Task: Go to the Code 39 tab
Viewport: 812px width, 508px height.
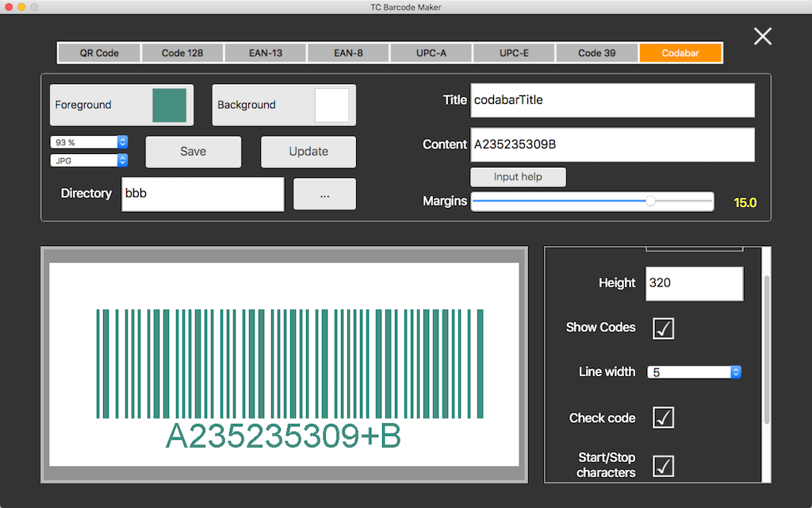Action: pos(597,53)
